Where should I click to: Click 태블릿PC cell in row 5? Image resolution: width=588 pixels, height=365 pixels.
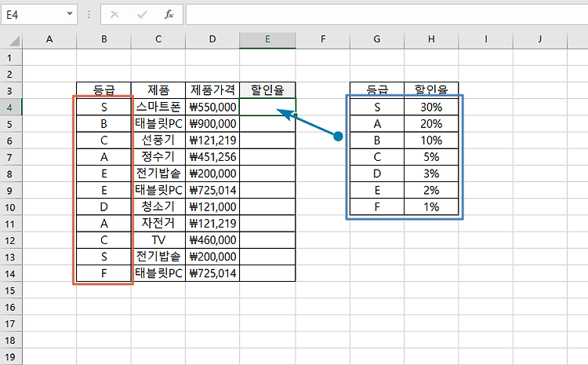(158, 123)
